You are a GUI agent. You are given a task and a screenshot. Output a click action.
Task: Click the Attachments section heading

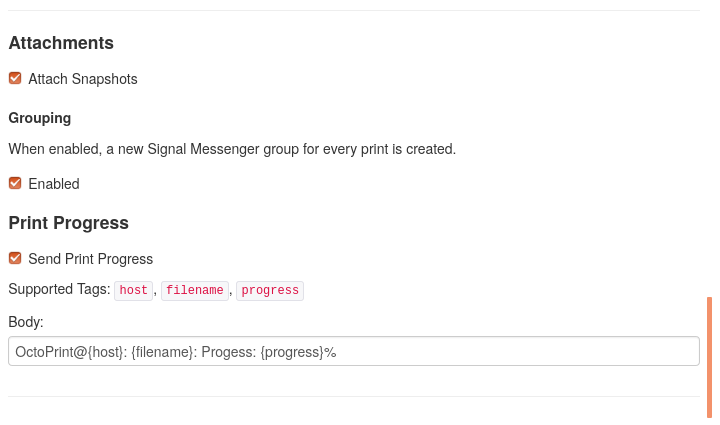click(61, 43)
